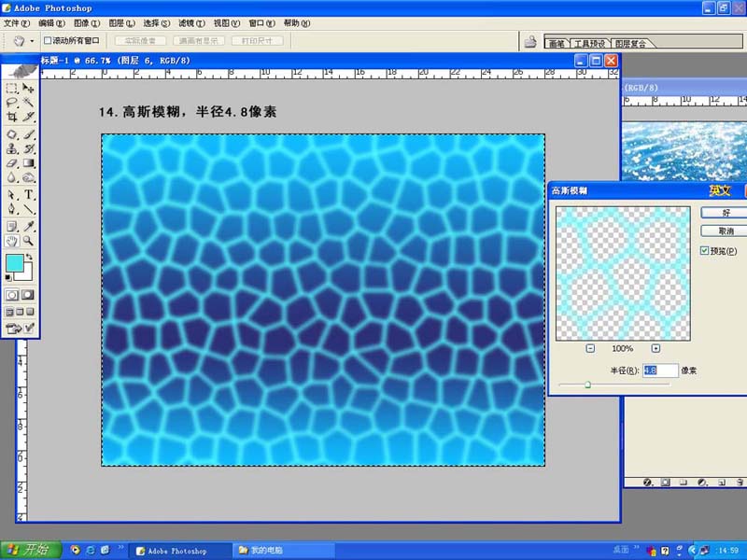Viewport: 747px width, 560px height.
Task: Click the 取消 button in Gaussian Blur dialog
Action: (725, 231)
